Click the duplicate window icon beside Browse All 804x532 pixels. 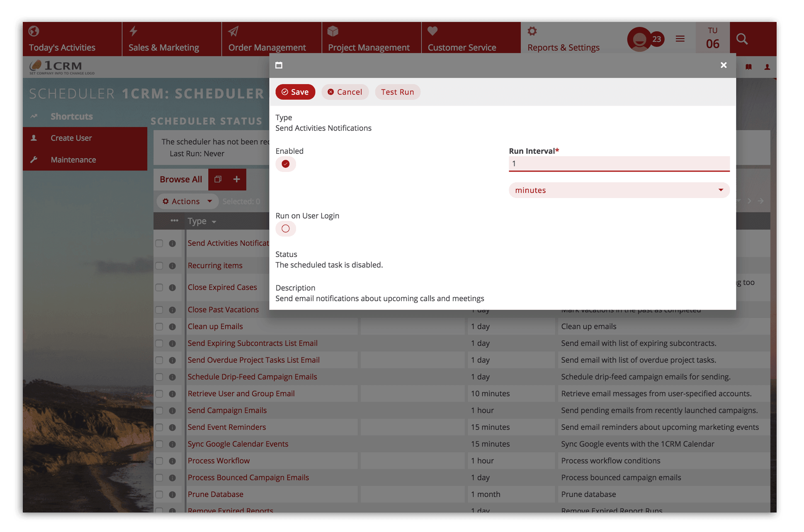[218, 179]
